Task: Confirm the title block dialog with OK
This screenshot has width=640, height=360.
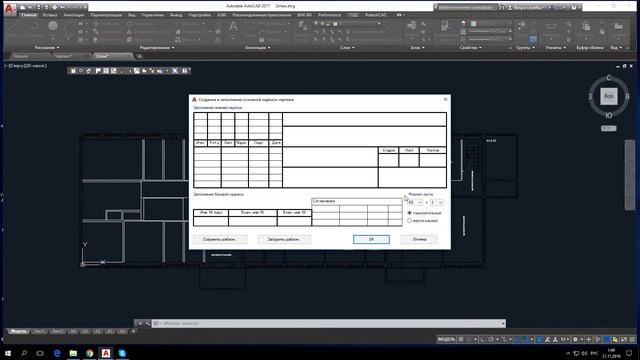Action: click(x=371, y=239)
